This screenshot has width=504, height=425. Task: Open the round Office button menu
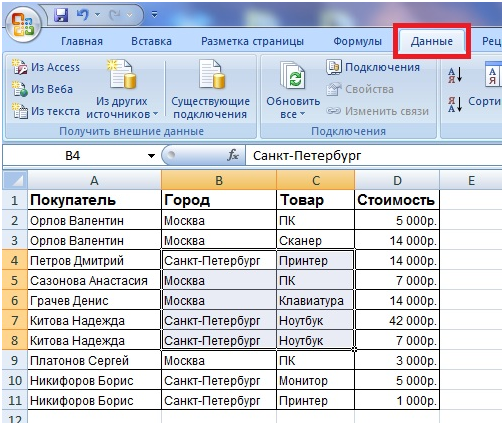(23, 25)
